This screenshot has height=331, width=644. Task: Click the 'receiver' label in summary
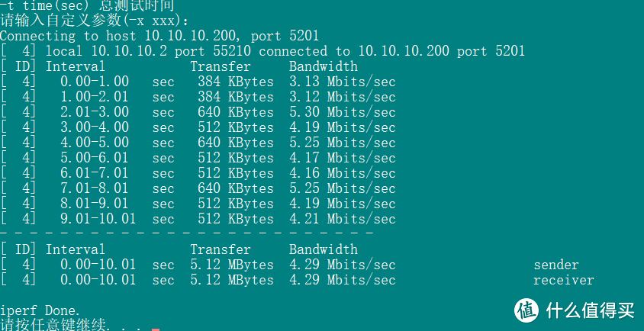pyautogui.click(x=563, y=280)
